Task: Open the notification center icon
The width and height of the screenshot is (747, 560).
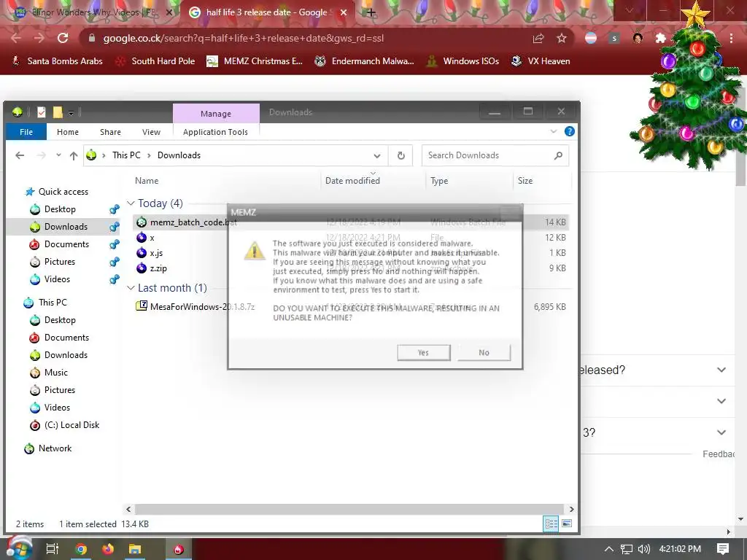Action: tap(723, 549)
